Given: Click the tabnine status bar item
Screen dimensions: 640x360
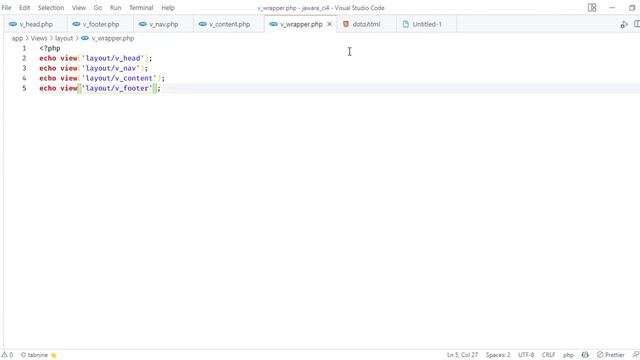Looking at the screenshot, I should click(x=38, y=355).
